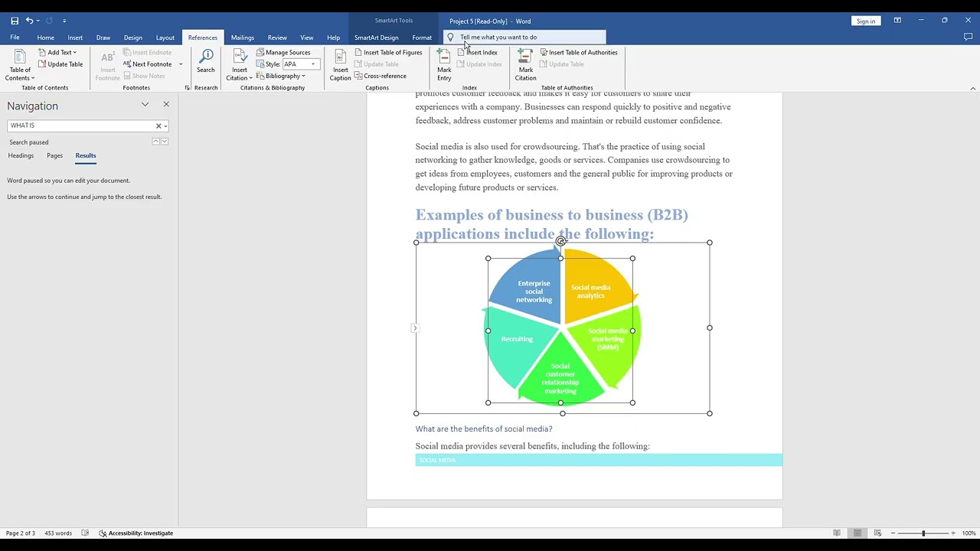Open the Add Text dropdown
The width and height of the screenshot is (980, 551).
point(57,52)
